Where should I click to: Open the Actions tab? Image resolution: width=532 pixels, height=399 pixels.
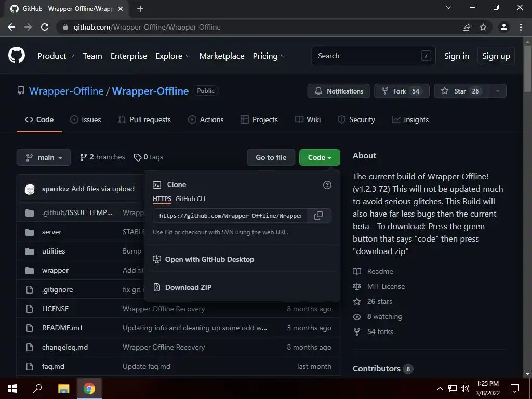[x=206, y=120]
